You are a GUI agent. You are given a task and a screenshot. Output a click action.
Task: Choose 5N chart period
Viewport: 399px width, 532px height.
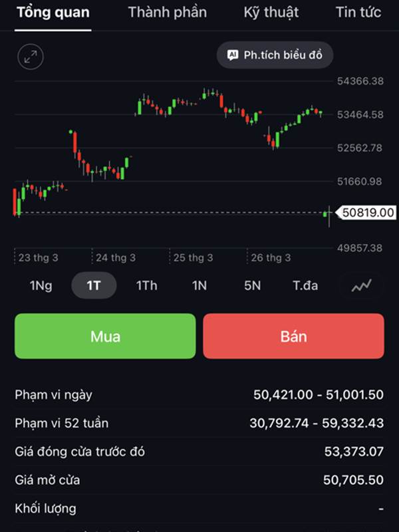[x=252, y=285]
